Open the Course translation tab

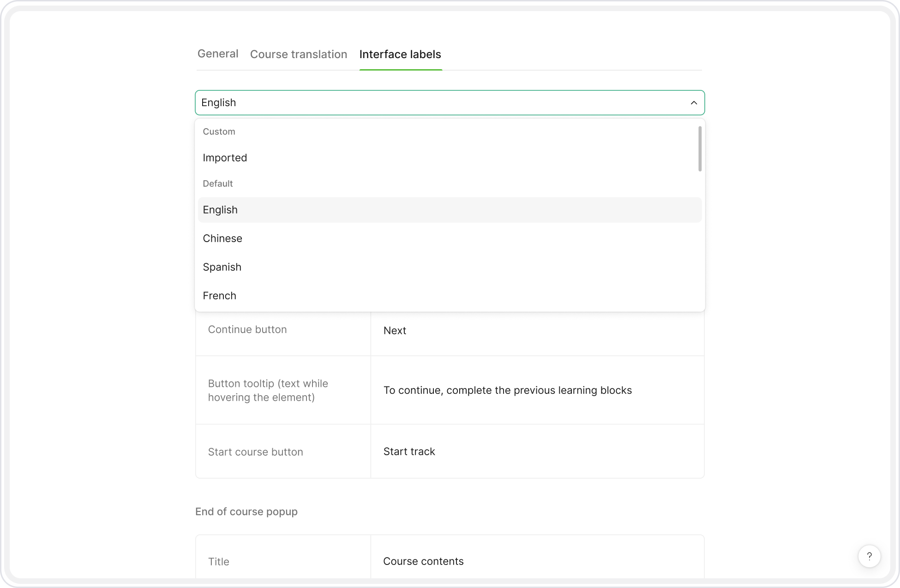(x=298, y=54)
